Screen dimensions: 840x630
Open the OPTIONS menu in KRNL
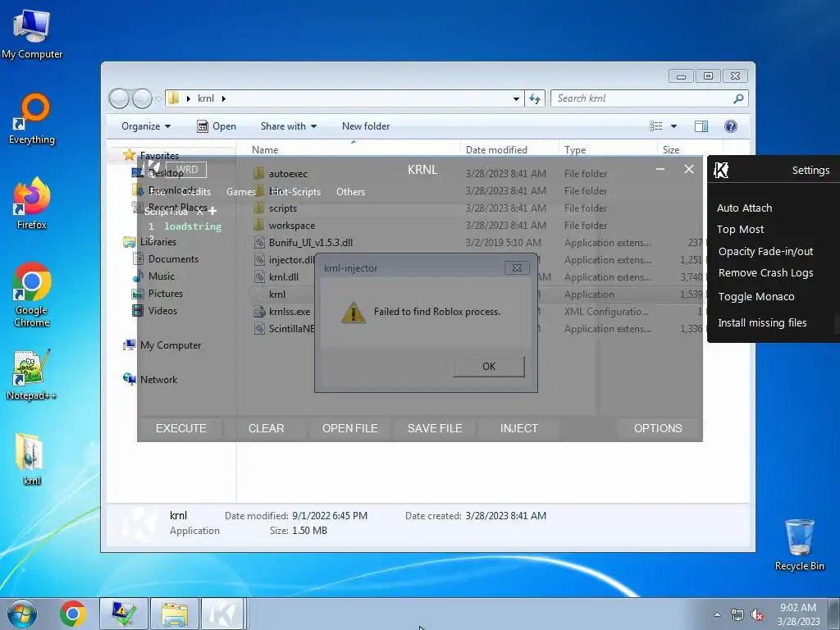[658, 428]
